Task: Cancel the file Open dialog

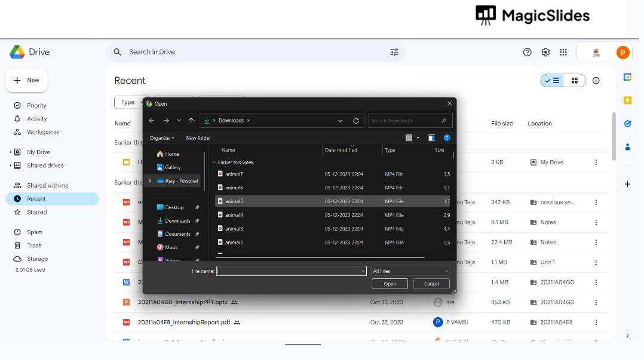Action: coord(431,284)
